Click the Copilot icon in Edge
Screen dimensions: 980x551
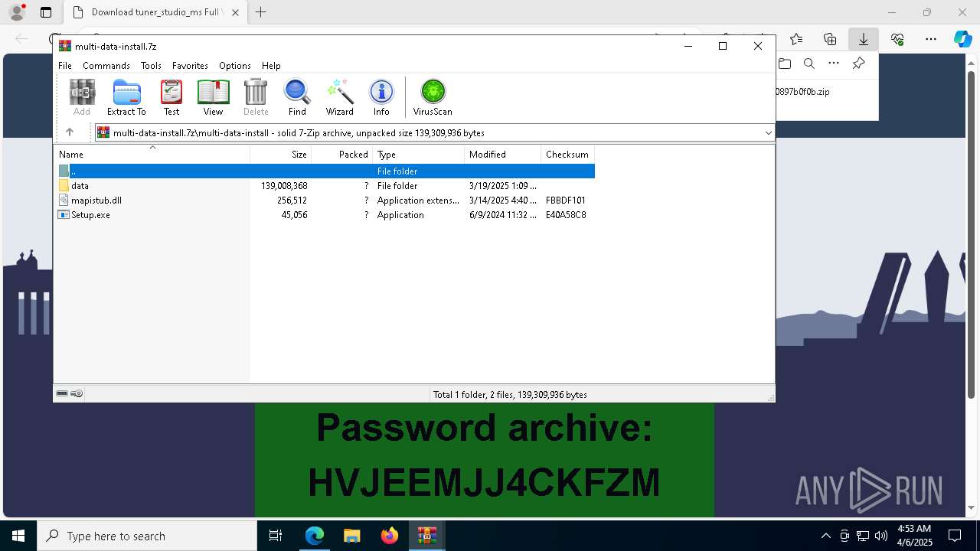[962, 39]
